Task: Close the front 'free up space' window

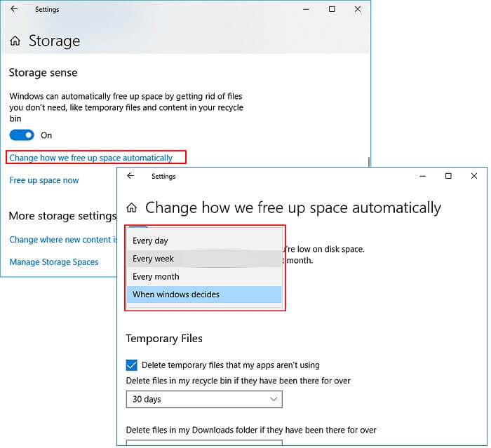Action: (474, 177)
